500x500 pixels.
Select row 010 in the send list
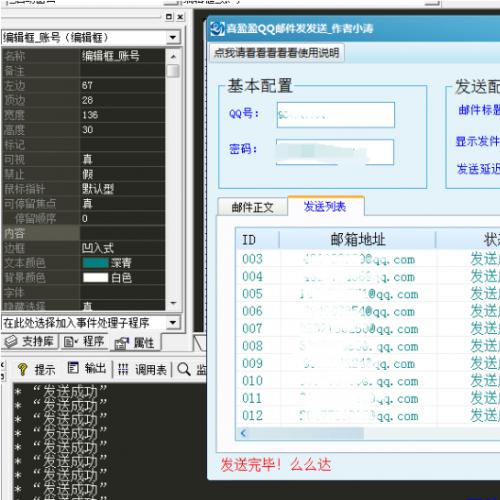tap(368, 381)
